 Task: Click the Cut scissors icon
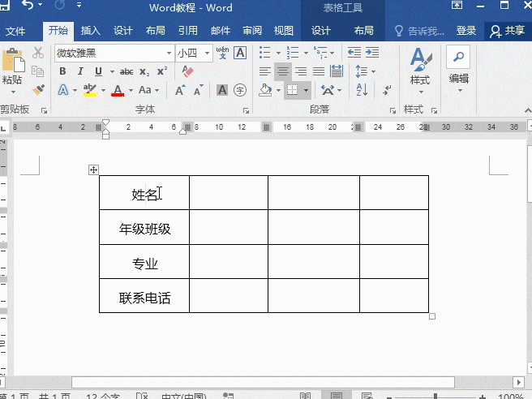point(38,53)
